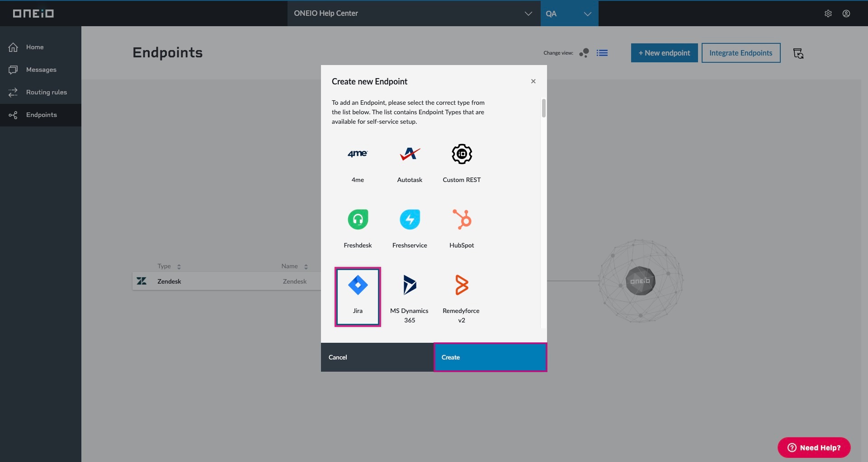
Task: Click the ONEiO logo
Action: pyautogui.click(x=33, y=14)
